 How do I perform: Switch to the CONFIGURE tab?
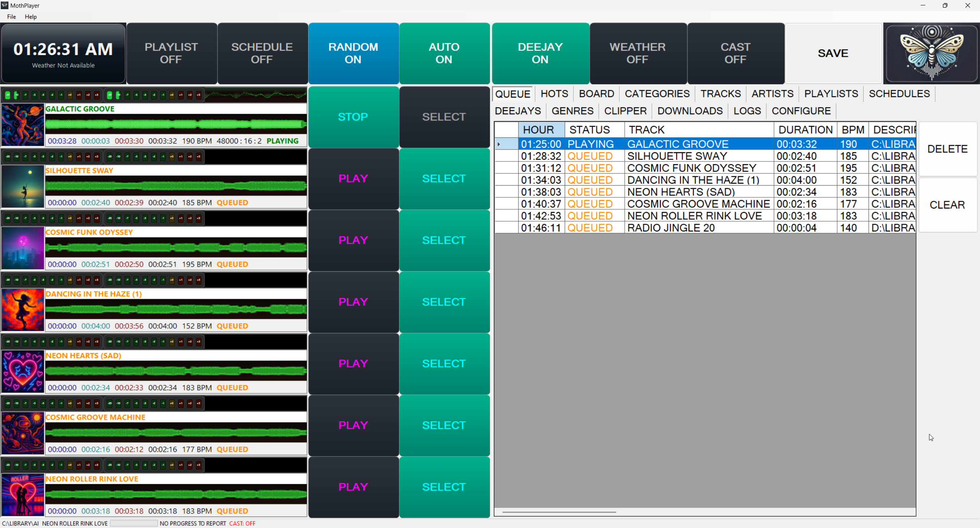(x=800, y=111)
